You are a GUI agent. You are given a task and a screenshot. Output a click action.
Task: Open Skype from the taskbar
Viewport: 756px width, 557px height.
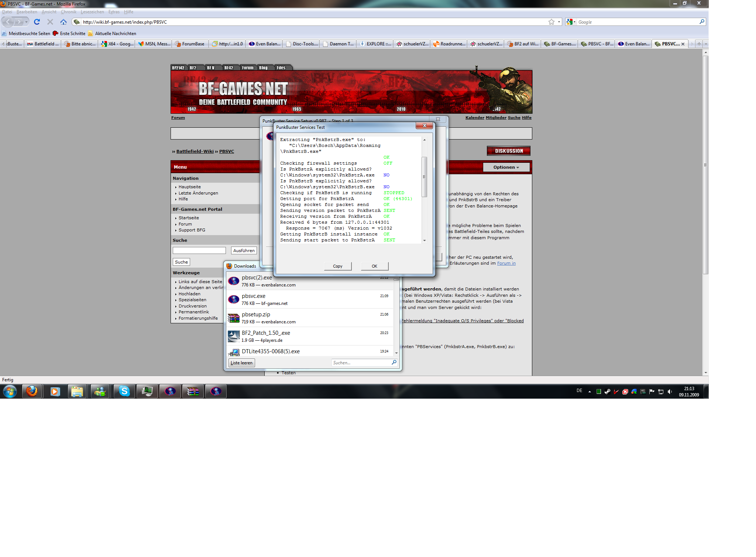124,391
